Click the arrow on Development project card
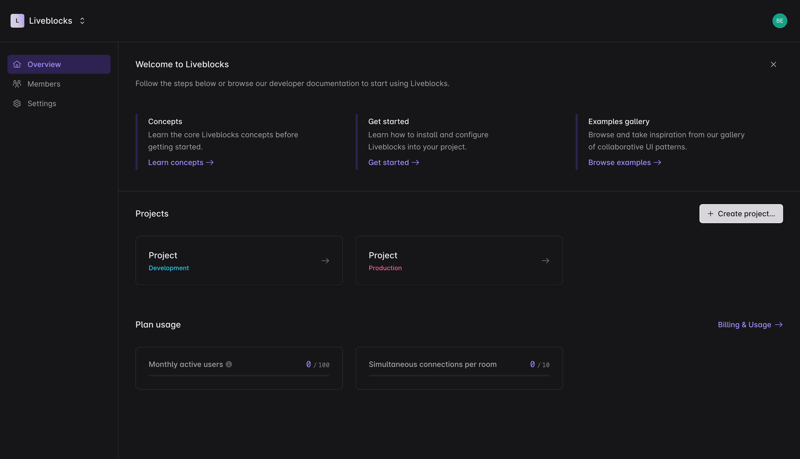 [325, 261]
